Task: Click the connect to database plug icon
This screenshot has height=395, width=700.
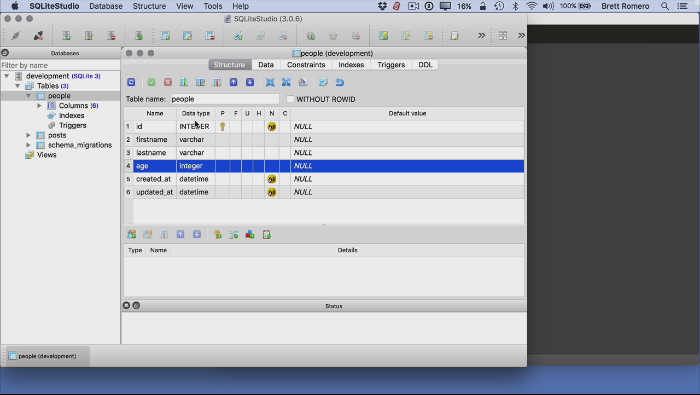Action: pyautogui.click(x=16, y=36)
